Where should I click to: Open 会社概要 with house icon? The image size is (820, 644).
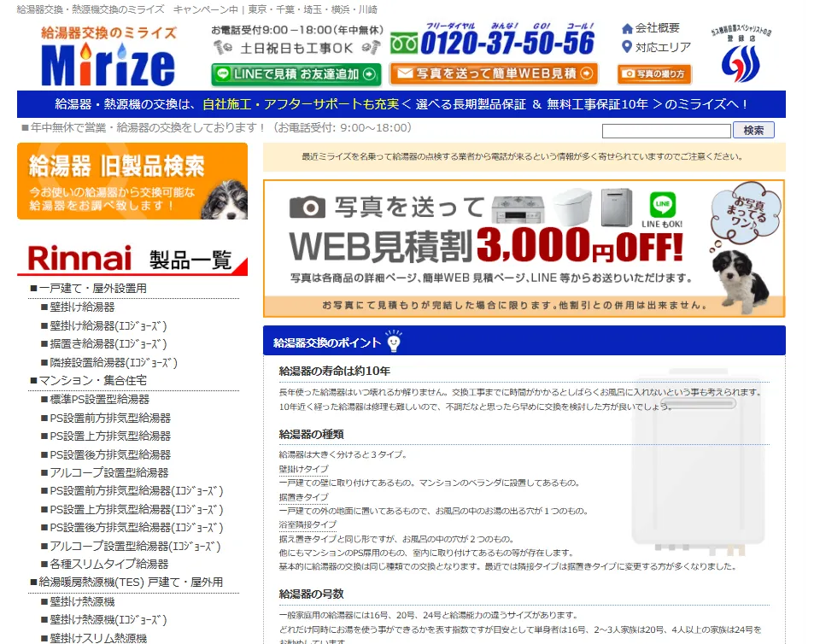[651, 28]
